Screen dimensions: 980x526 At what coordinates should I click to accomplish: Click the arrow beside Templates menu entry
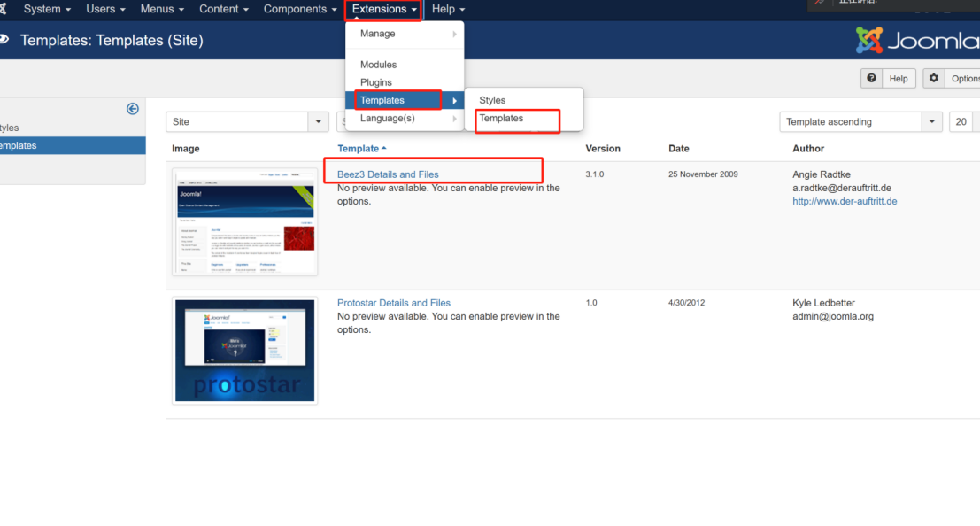click(454, 101)
